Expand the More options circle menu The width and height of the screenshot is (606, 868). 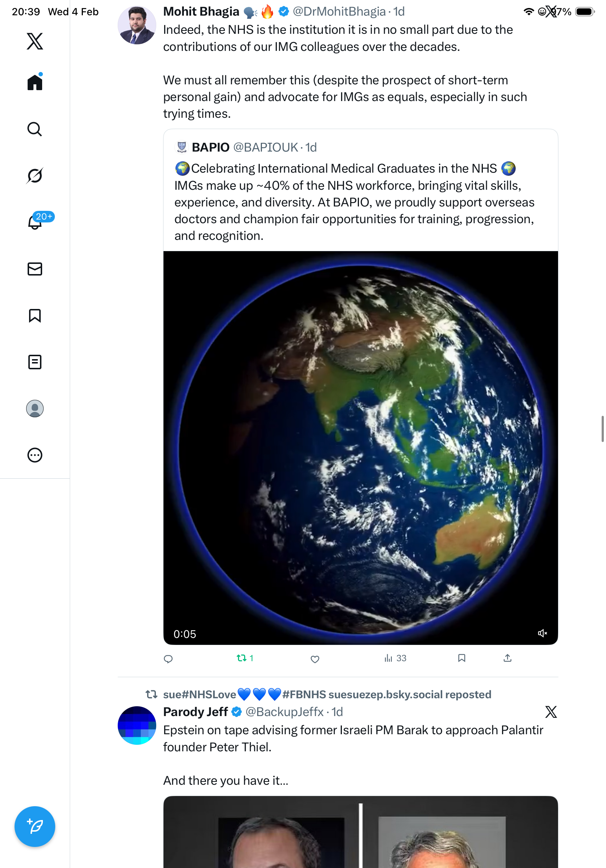tap(35, 455)
